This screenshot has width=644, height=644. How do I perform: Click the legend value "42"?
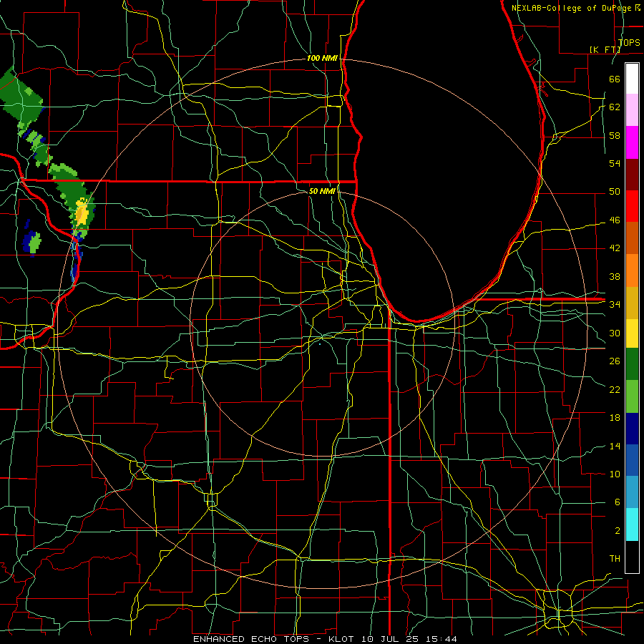(615, 248)
